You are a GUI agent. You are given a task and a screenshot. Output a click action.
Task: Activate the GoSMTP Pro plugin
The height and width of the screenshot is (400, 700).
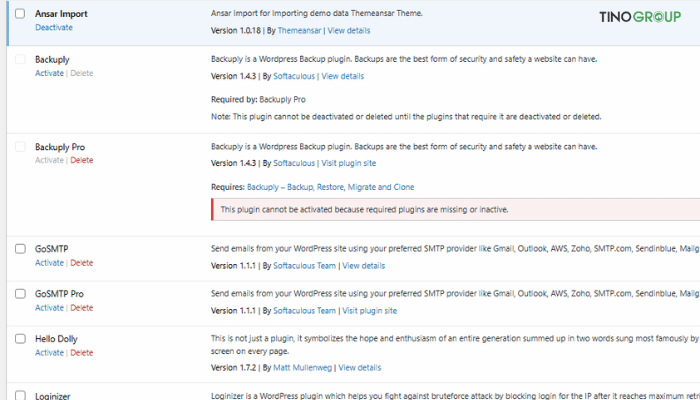[49, 308]
